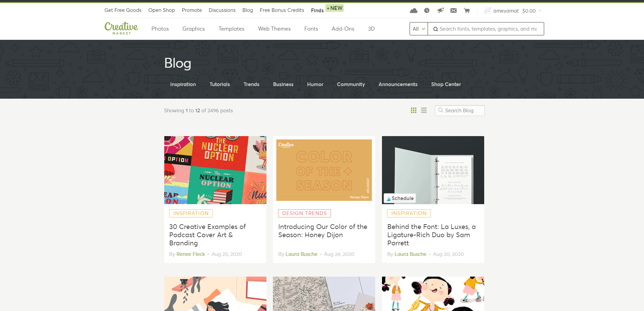Go to the Promote page
This screenshot has height=311, width=644.
192,10
